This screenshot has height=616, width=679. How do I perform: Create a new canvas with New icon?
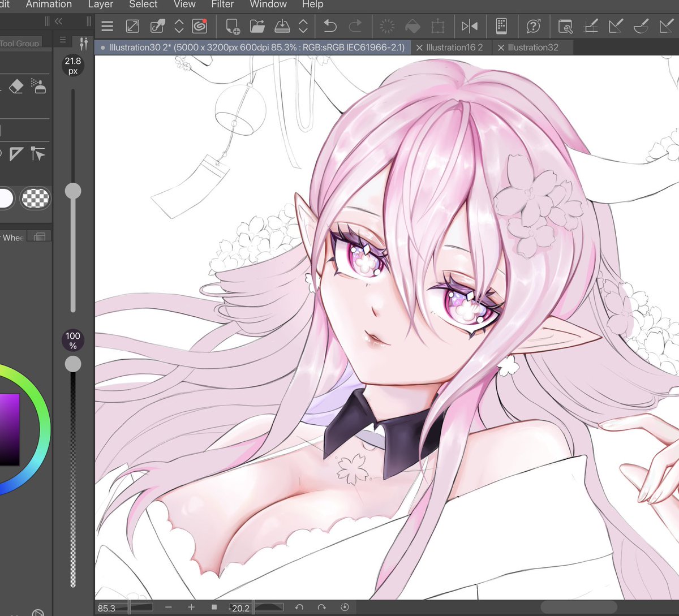[x=233, y=26]
